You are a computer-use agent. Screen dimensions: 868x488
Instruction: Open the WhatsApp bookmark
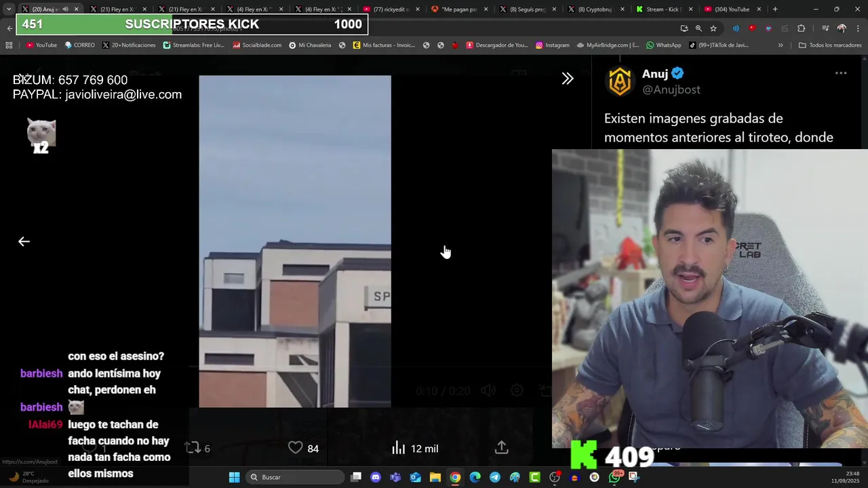[664, 45]
